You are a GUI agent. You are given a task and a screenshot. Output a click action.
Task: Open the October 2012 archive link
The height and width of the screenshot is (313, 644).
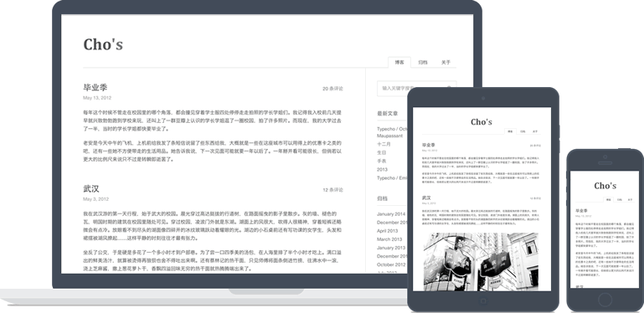(391, 264)
